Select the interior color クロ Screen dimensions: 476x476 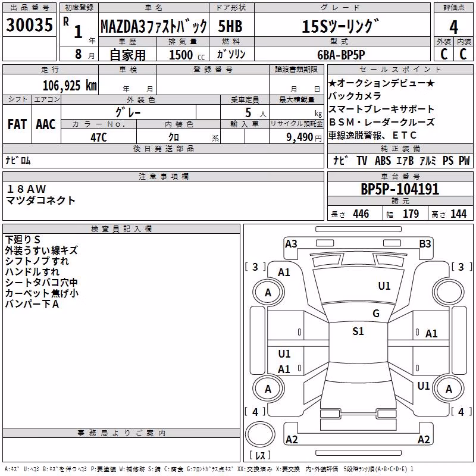click(x=174, y=137)
